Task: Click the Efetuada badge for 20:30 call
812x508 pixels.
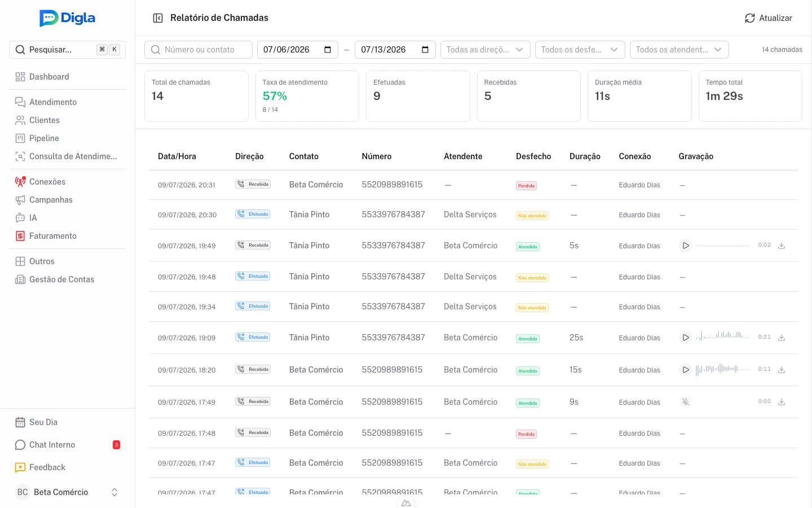Action: [x=253, y=214]
